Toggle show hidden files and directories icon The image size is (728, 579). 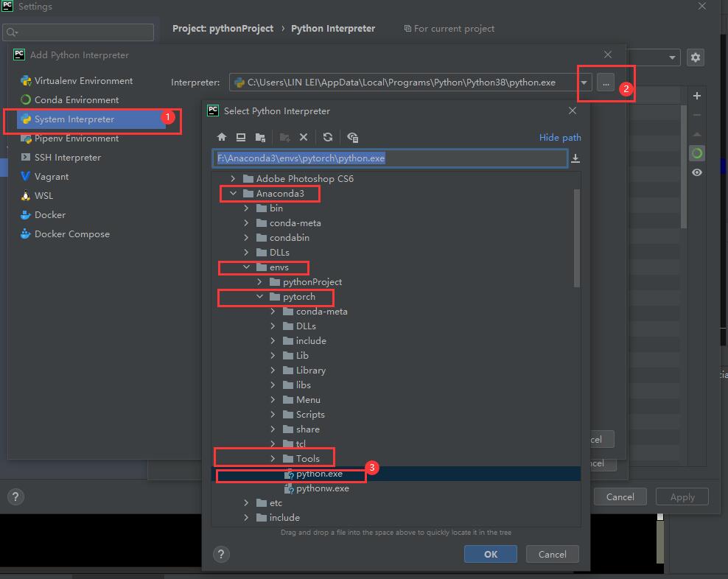pyautogui.click(x=353, y=138)
